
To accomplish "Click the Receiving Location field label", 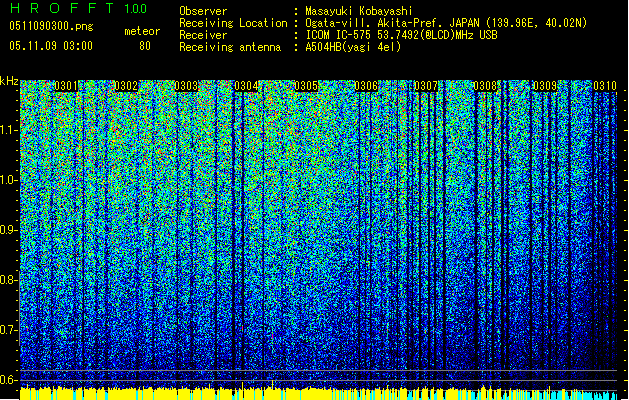I will click(233, 23).
